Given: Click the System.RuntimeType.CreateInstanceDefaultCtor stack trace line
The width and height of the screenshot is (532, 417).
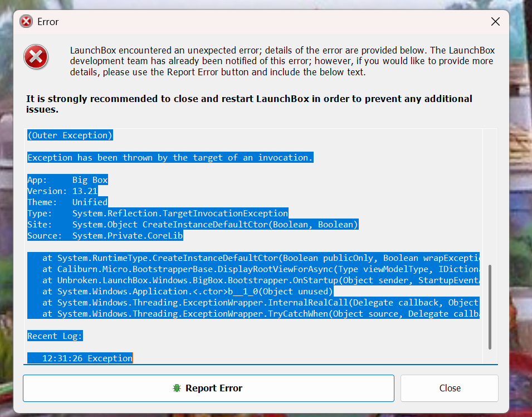Looking at the screenshot, I should click(253, 258).
